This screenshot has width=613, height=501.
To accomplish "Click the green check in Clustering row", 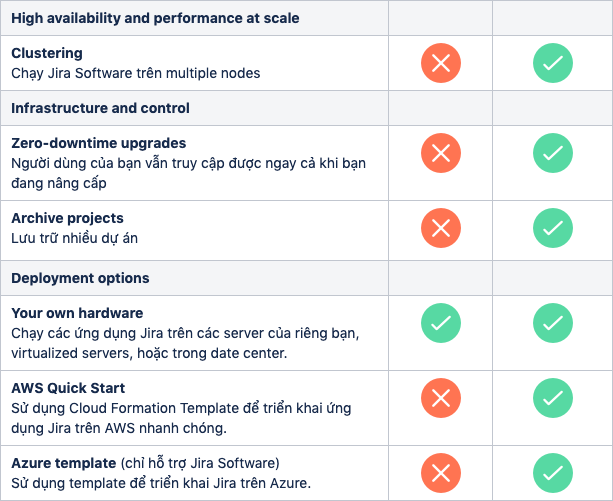I will (553, 63).
